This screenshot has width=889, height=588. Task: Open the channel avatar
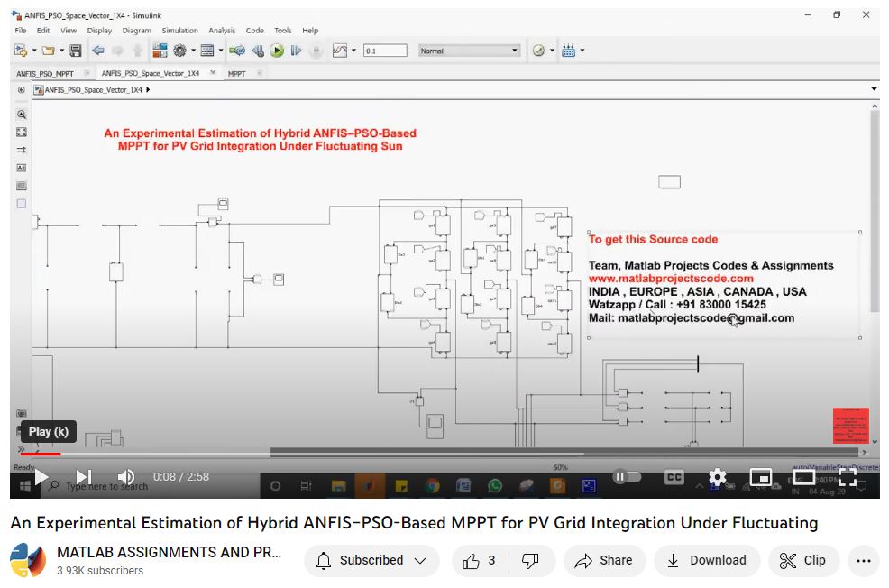(28, 561)
